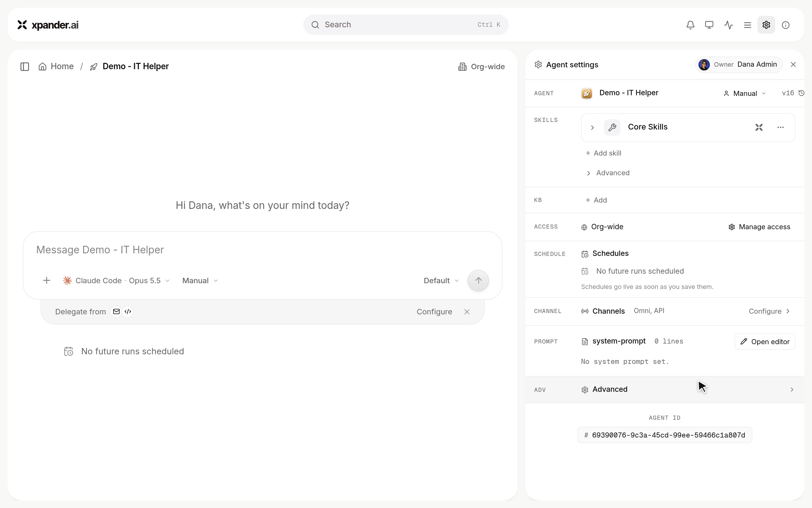Focus the Search field
Screen dimensions: 812x508
pos(406,25)
